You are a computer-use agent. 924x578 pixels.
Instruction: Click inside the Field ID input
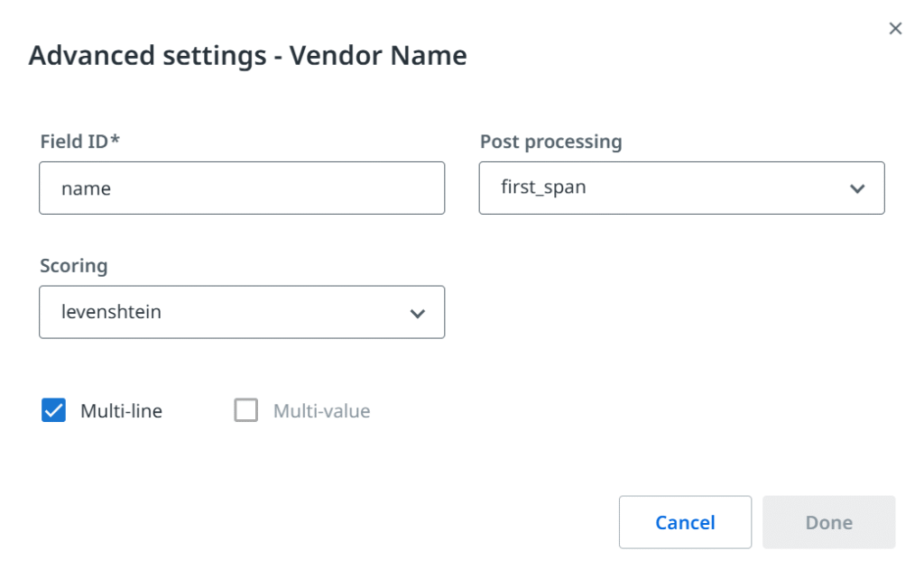pyautogui.click(x=241, y=188)
